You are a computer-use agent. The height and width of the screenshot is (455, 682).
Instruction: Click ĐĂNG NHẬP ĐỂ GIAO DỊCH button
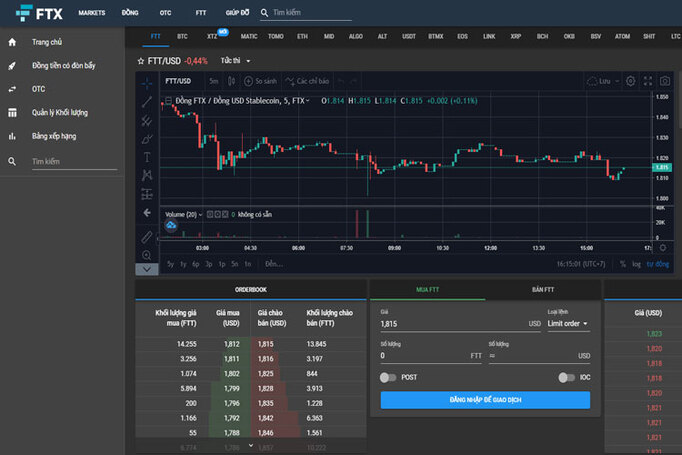pyautogui.click(x=485, y=400)
